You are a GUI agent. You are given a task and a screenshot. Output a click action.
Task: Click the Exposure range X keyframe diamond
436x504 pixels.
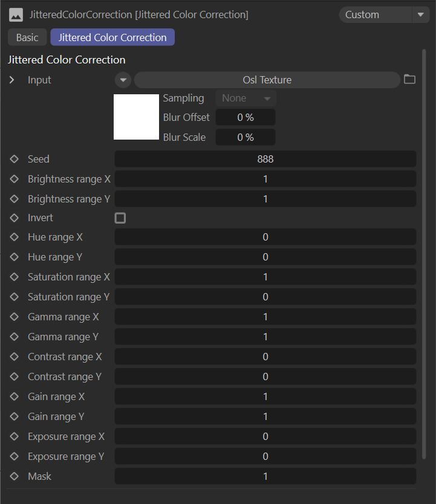tap(15, 436)
